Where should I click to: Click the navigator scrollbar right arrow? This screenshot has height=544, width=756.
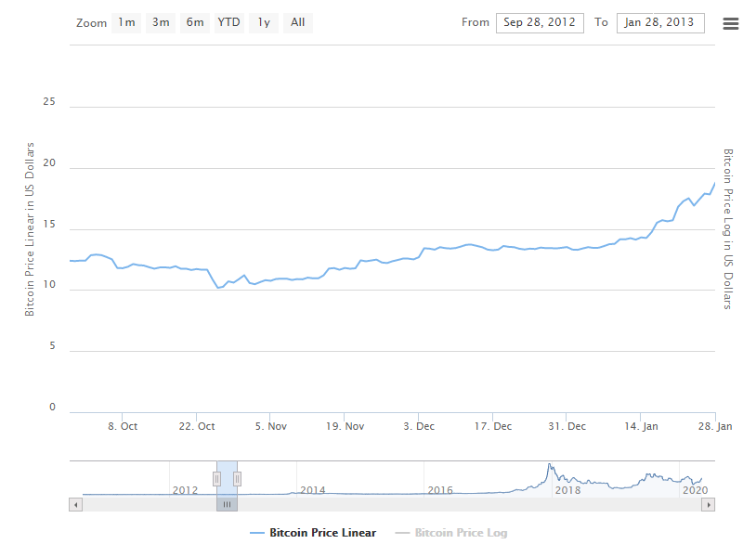pos(708,504)
